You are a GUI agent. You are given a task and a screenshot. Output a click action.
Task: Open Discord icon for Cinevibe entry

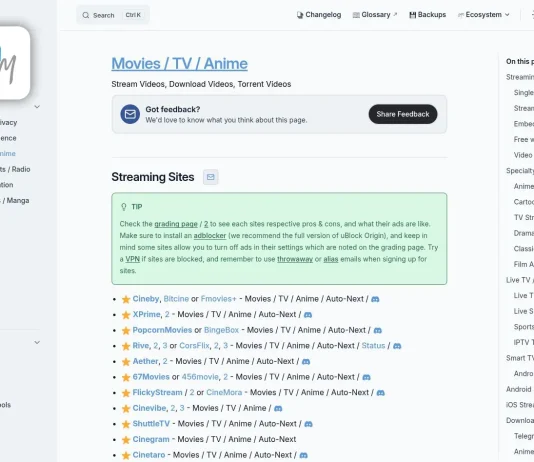click(278, 409)
